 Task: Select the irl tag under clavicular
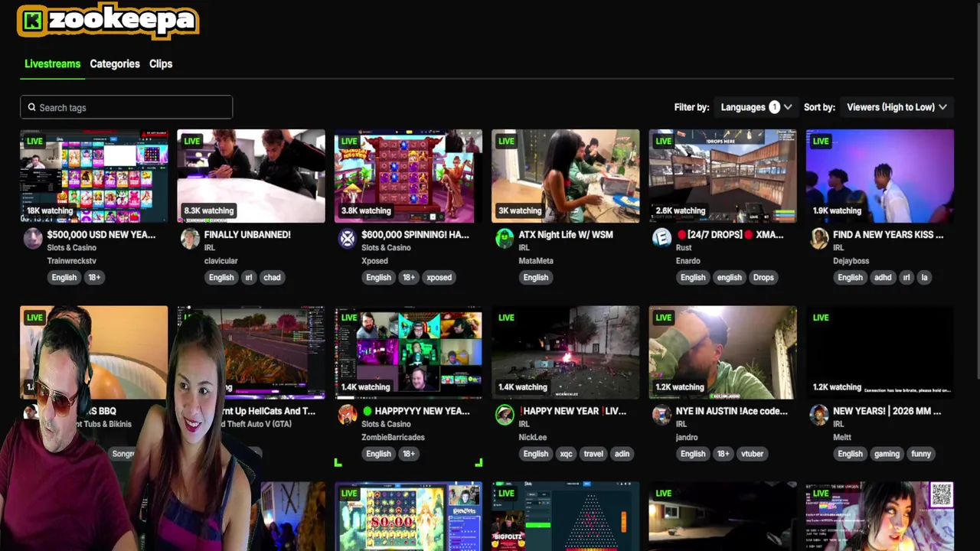(x=248, y=277)
